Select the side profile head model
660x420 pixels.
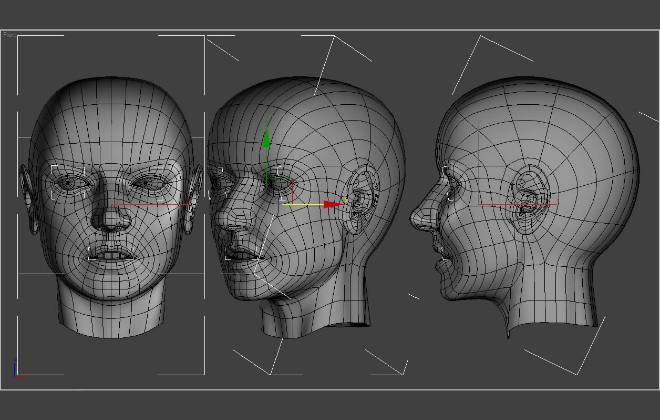tap(524, 206)
